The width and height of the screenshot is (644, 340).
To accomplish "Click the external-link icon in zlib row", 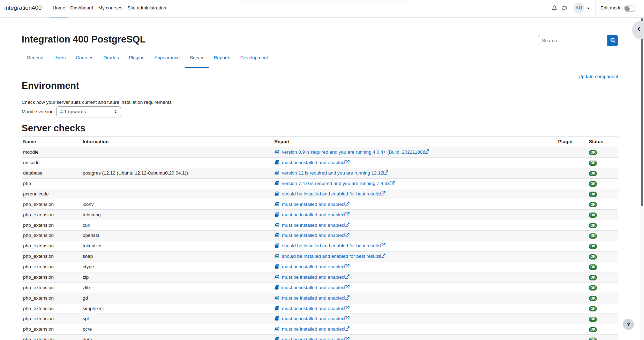I will click(x=347, y=287).
